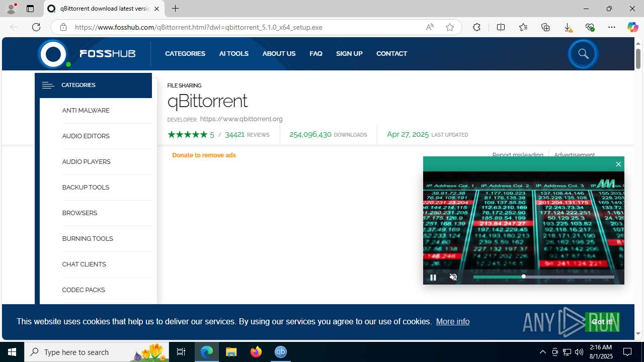Viewport: 644px width, 362px height.
Task: Click Report misleading ad link
Action: click(x=518, y=155)
